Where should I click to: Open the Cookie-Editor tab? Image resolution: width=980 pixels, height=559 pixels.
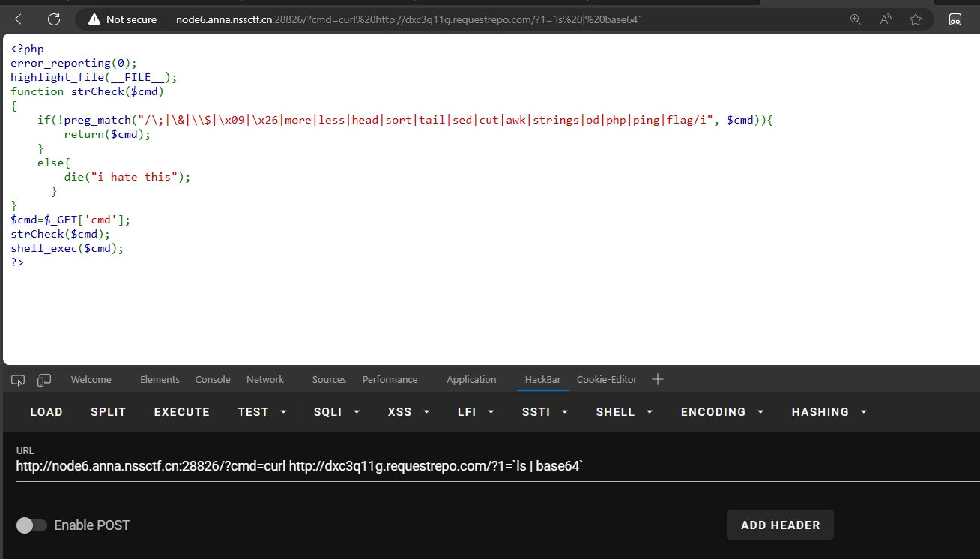click(x=607, y=380)
